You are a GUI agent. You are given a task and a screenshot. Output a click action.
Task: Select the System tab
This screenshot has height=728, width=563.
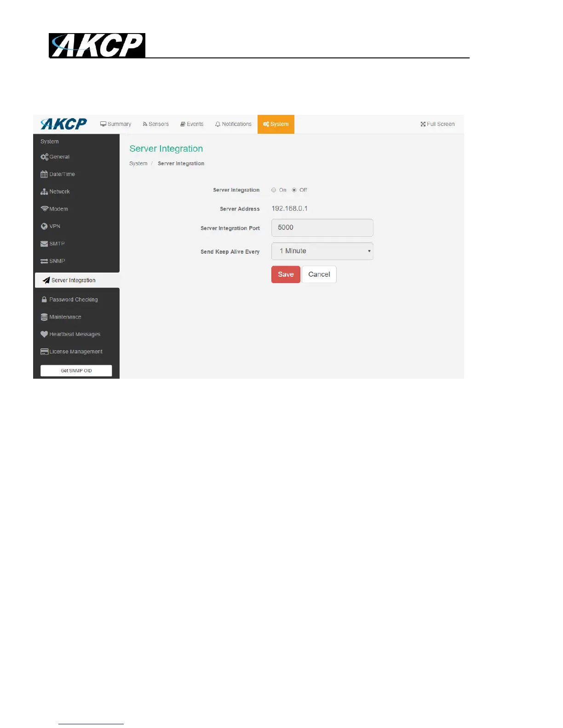coord(276,124)
